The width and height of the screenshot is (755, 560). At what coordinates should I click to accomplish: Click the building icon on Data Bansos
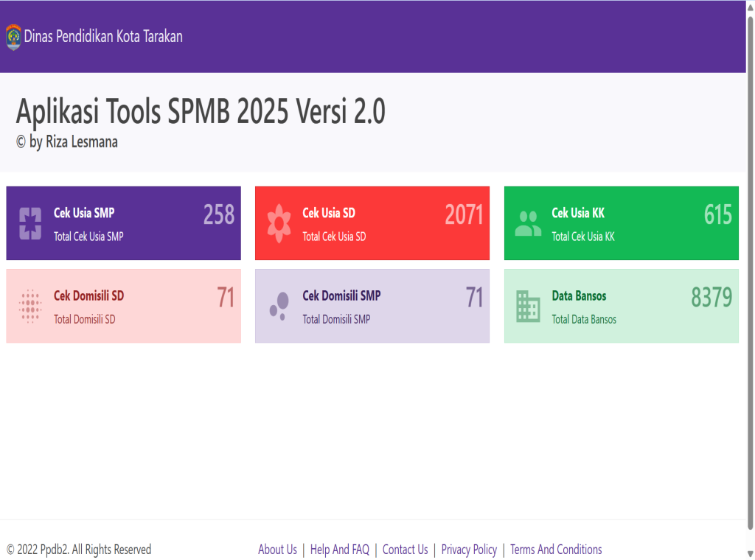coord(528,306)
